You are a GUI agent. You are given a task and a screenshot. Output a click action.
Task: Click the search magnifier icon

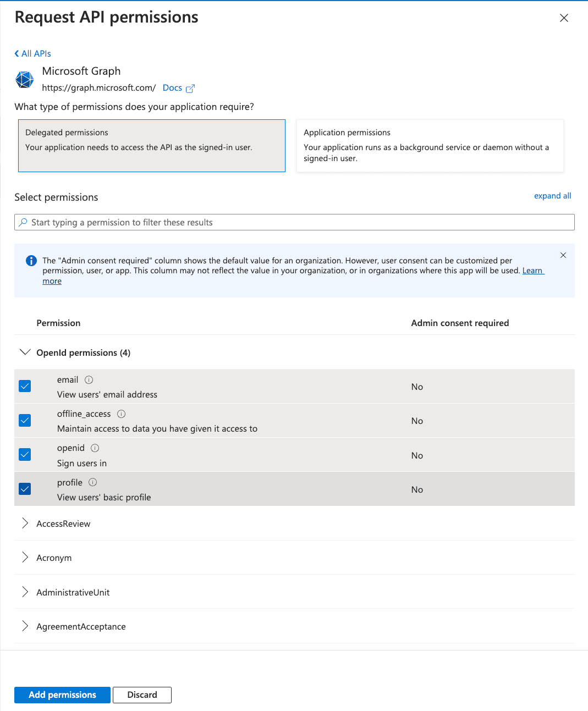(x=23, y=222)
